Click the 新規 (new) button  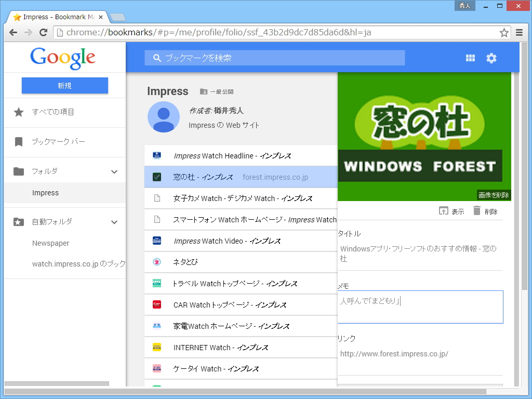coord(64,85)
